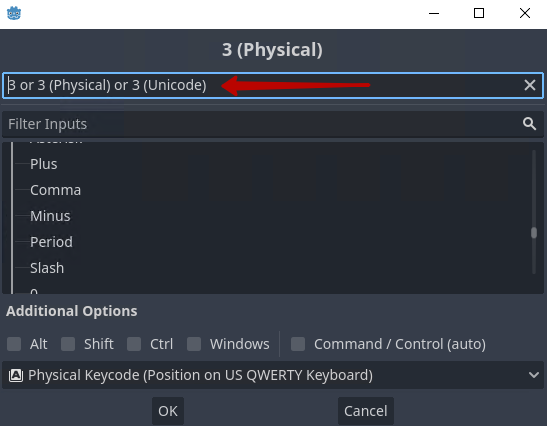
Task: Pick Slash from the input list
Action: click(x=47, y=268)
